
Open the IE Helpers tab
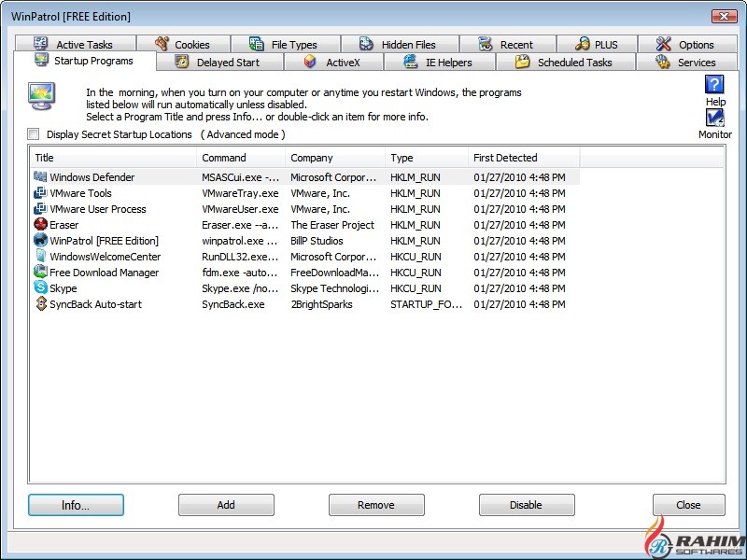440,62
